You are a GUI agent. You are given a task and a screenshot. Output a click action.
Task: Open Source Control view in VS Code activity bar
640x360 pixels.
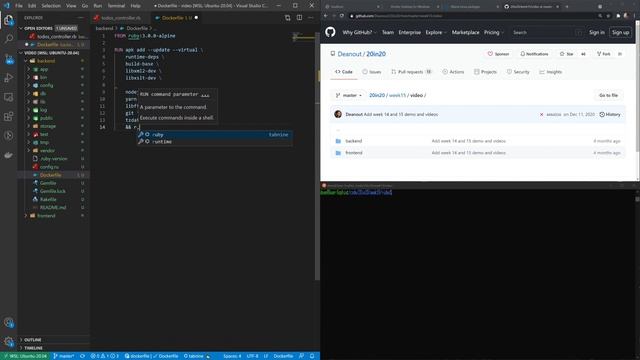pyautogui.click(x=9, y=59)
